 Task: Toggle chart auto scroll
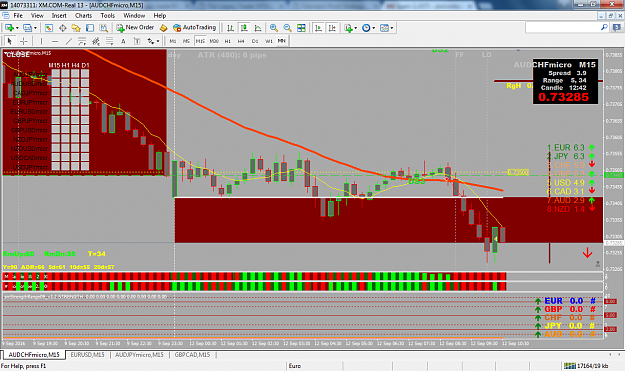pyautogui.click(x=318, y=28)
